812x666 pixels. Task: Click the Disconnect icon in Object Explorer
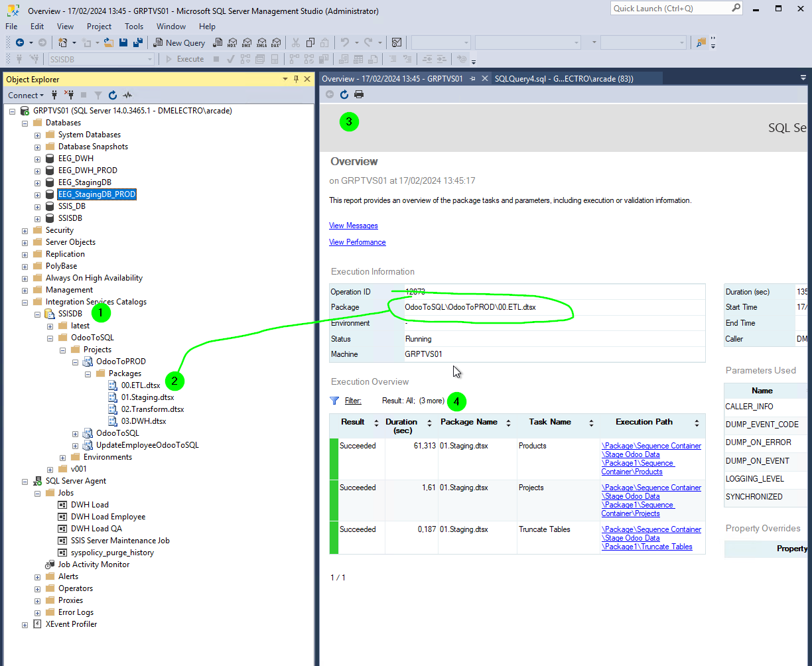[68, 95]
